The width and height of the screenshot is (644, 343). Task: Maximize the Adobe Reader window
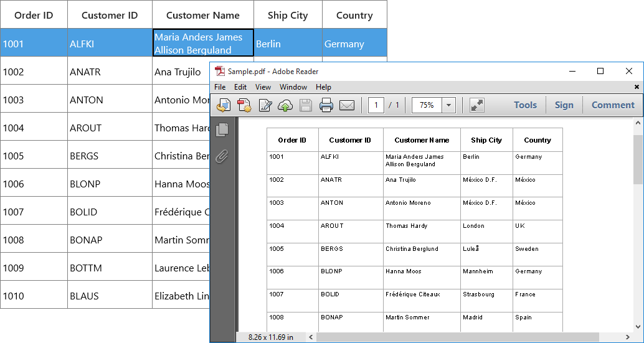(x=600, y=72)
